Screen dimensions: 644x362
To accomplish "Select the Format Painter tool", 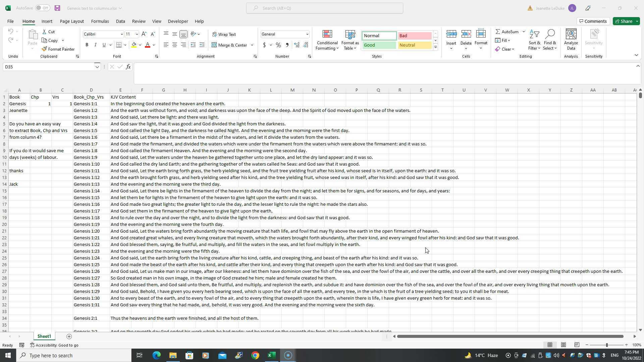I will click(x=58, y=49).
